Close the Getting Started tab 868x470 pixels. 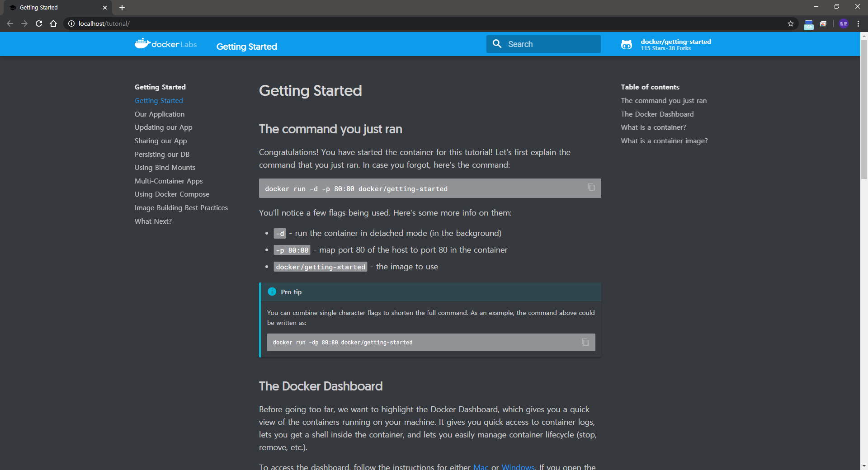pyautogui.click(x=105, y=8)
